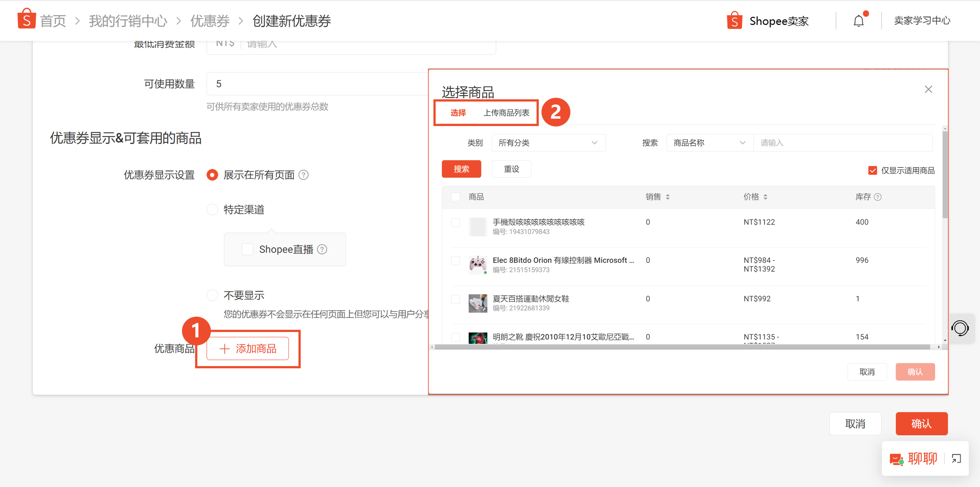This screenshot has width=980, height=487.
Task: Switch to 上传商品列表 tab
Action: [506, 113]
